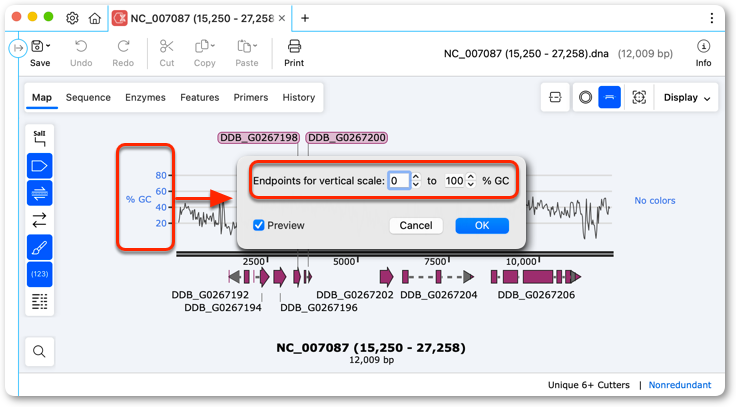Select the DDB_G0267204 feature label

click(x=439, y=295)
